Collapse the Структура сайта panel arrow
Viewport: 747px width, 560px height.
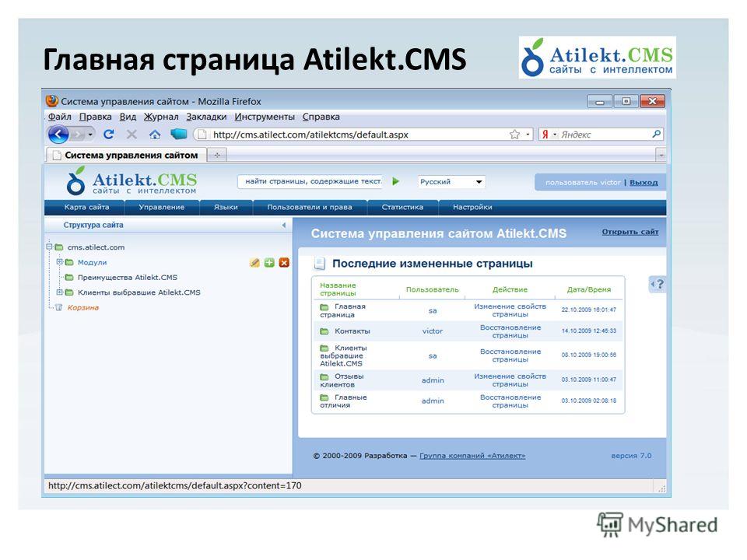[x=284, y=226]
